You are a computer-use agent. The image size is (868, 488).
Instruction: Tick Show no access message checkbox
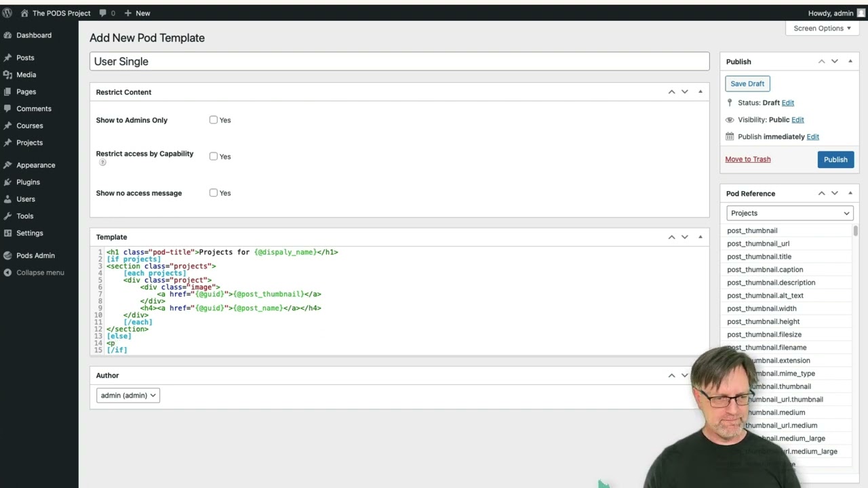point(214,192)
